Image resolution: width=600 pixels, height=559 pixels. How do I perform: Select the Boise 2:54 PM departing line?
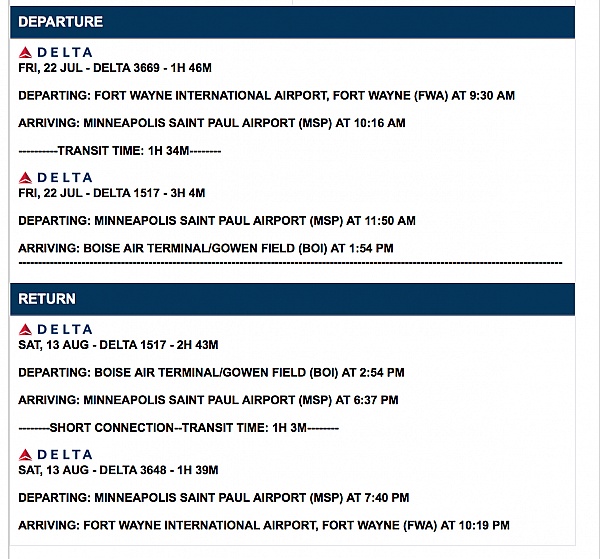[211, 373]
